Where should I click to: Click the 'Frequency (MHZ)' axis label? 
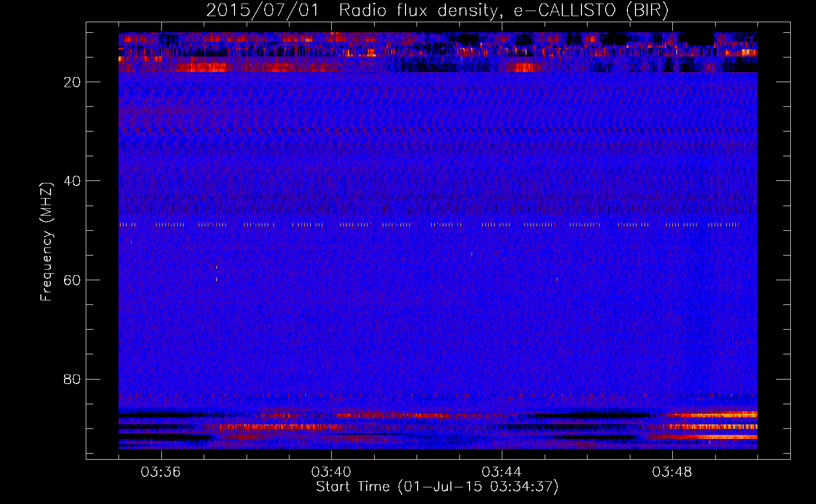(x=46, y=242)
